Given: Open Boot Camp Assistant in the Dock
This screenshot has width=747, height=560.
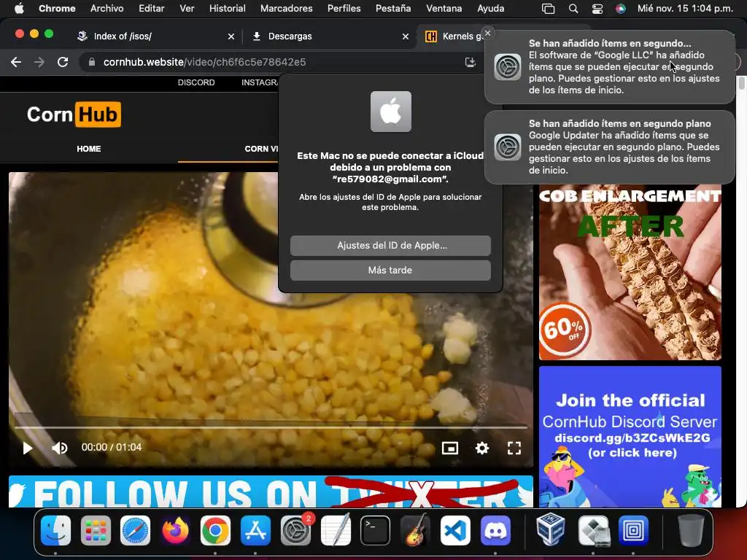Looking at the screenshot, I should tap(593, 530).
